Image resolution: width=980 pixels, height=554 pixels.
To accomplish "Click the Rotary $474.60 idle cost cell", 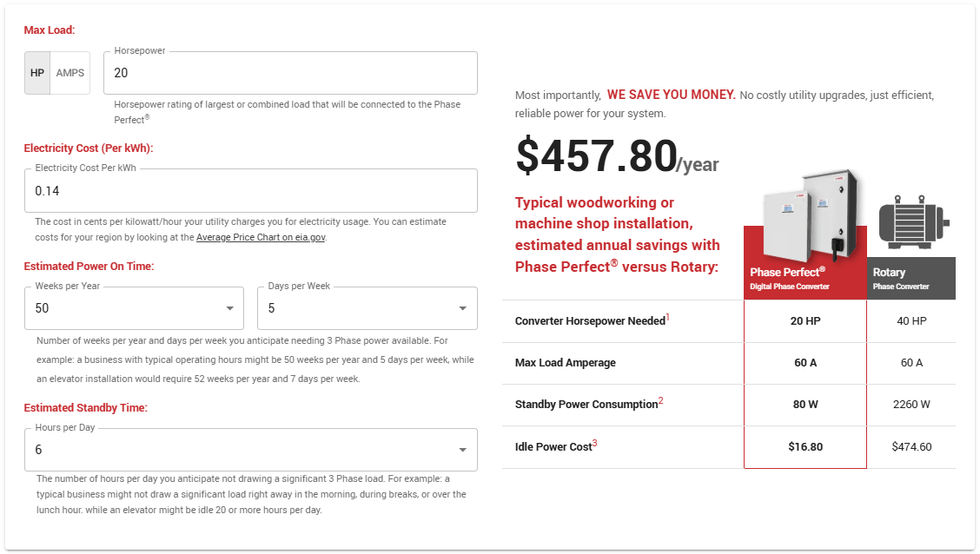I will click(911, 447).
